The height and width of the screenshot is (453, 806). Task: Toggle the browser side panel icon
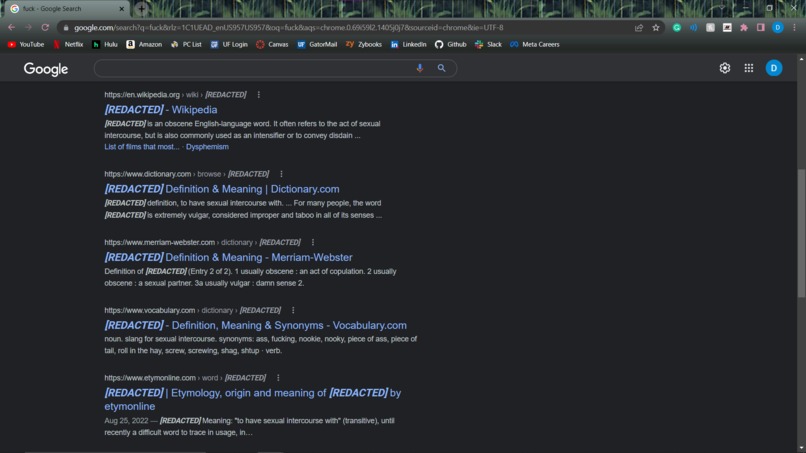click(761, 28)
